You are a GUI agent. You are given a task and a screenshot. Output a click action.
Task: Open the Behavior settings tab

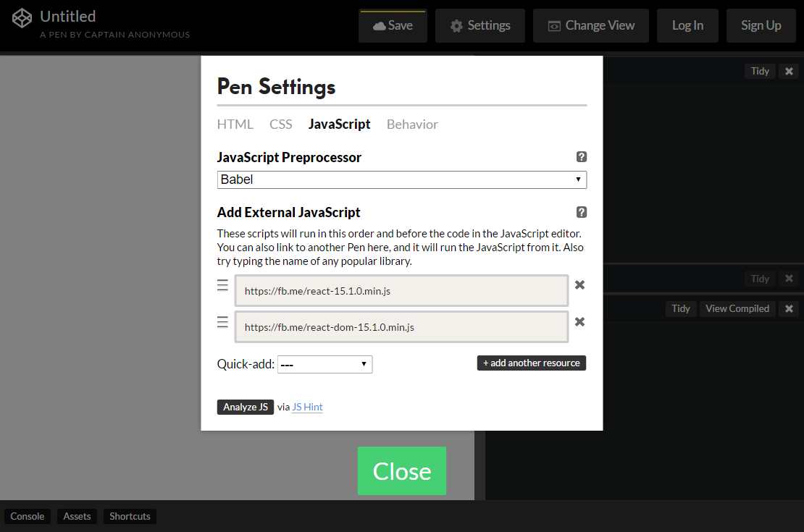pos(412,124)
